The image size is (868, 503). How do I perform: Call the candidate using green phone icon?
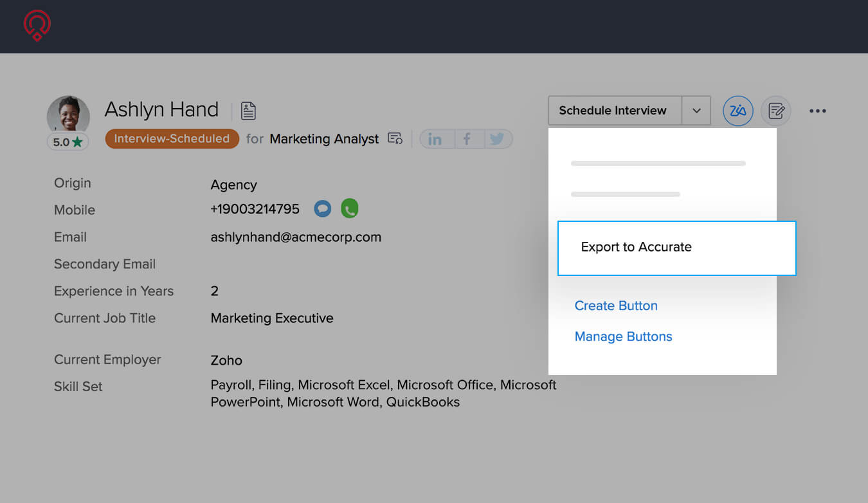[349, 208]
